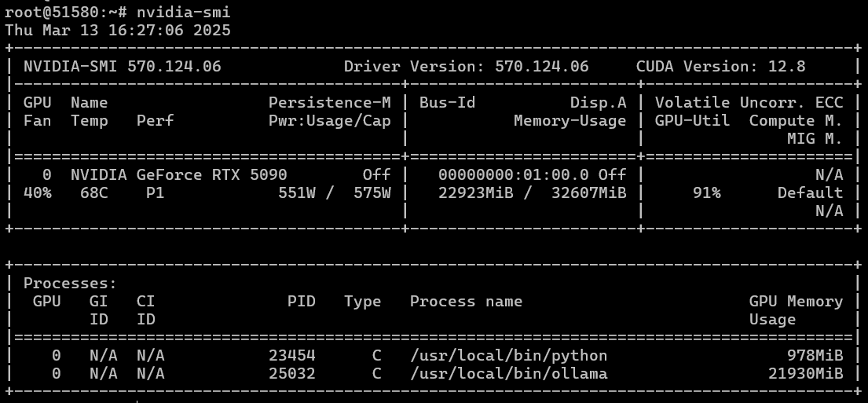This screenshot has height=403, width=868.
Task: Click the Default compute mode text
Action: coord(810,193)
